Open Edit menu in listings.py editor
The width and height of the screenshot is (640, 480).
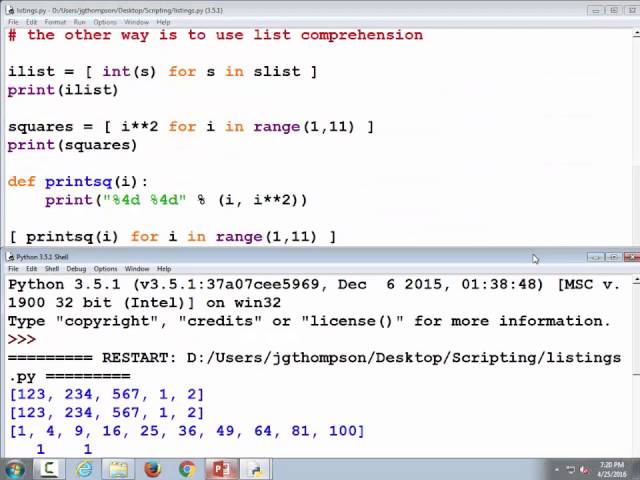(x=31, y=22)
